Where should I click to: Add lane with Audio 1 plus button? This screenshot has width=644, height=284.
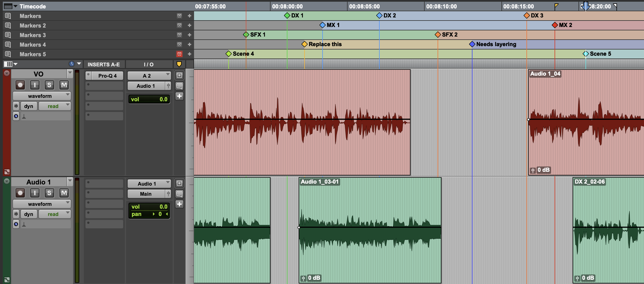(179, 204)
